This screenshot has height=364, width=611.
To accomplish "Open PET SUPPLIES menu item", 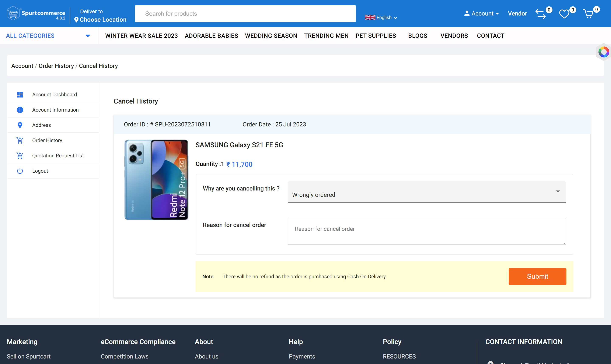I will point(376,36).
